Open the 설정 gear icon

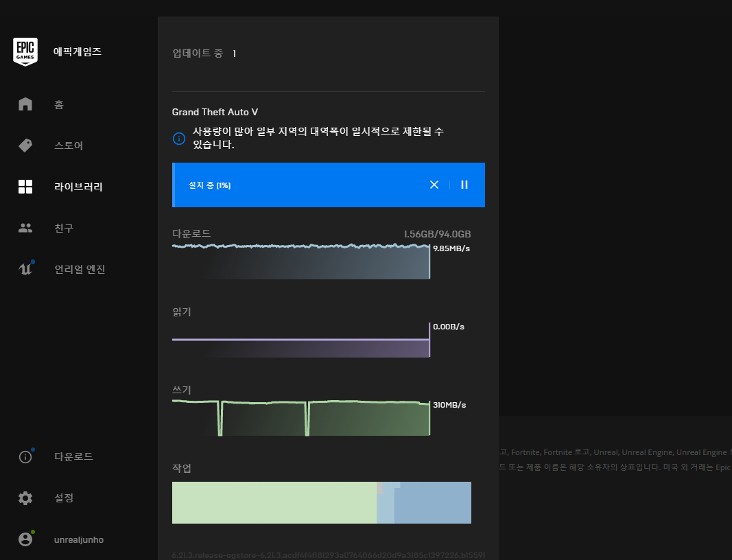point(25,498)
